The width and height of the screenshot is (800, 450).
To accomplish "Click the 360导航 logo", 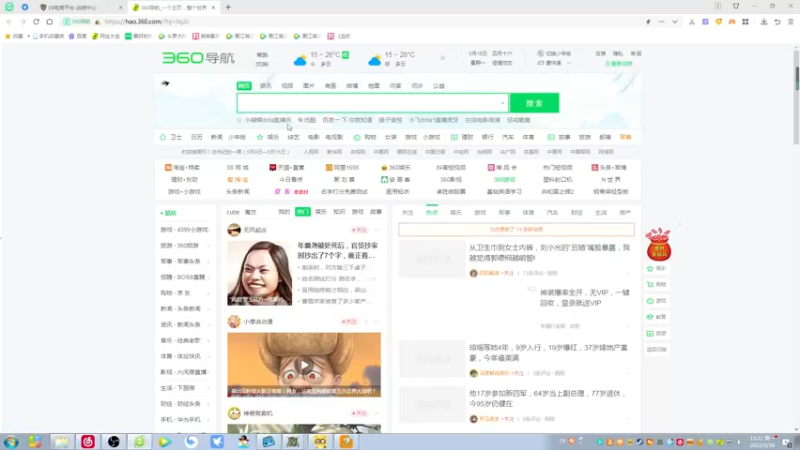I will (x=198, y=58).
